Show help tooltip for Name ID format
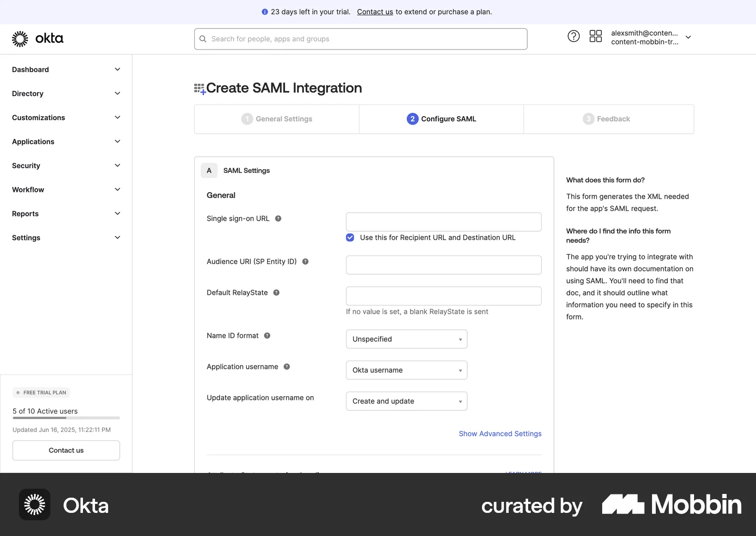 [x=267, y=336]
